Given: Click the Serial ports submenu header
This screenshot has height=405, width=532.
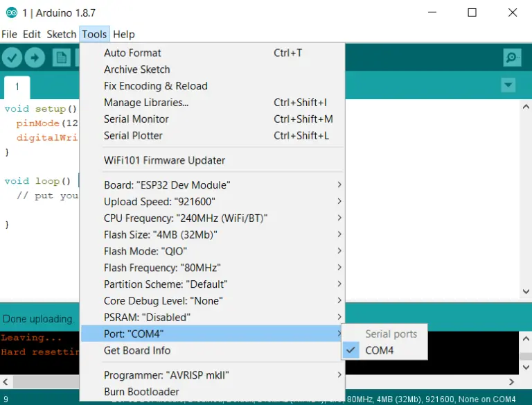Looking at the screenshot, I should coord(391,334).
